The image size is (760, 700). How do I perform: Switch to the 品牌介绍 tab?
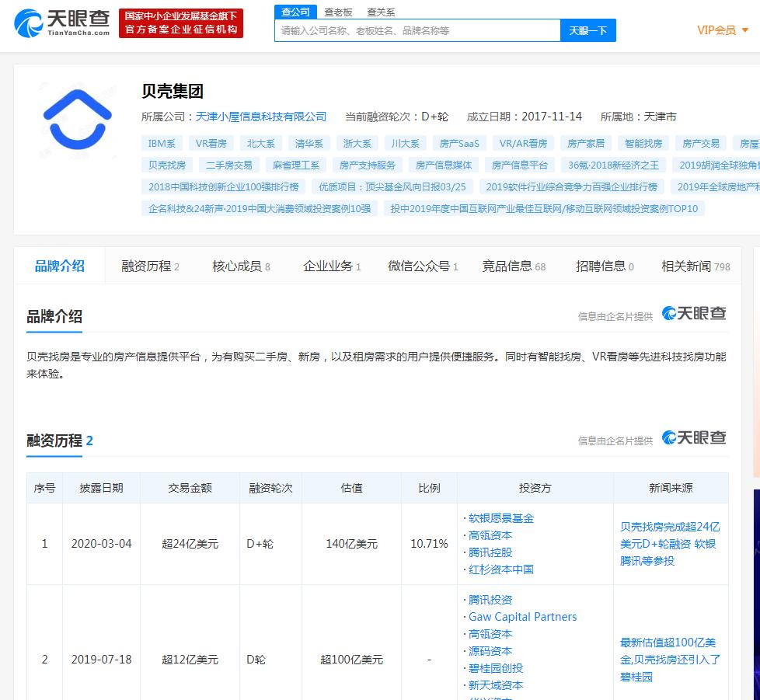[x=60, y=266]
